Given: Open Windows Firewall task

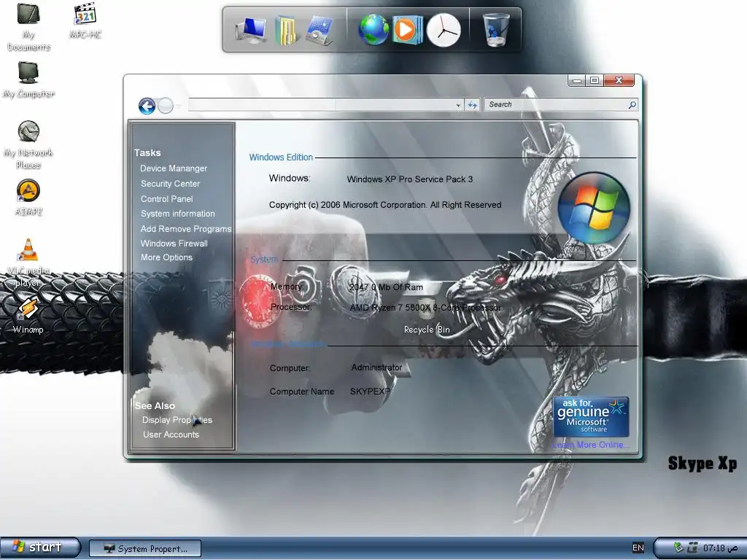Looking at the screenshot, I should (x=174, y=244).
